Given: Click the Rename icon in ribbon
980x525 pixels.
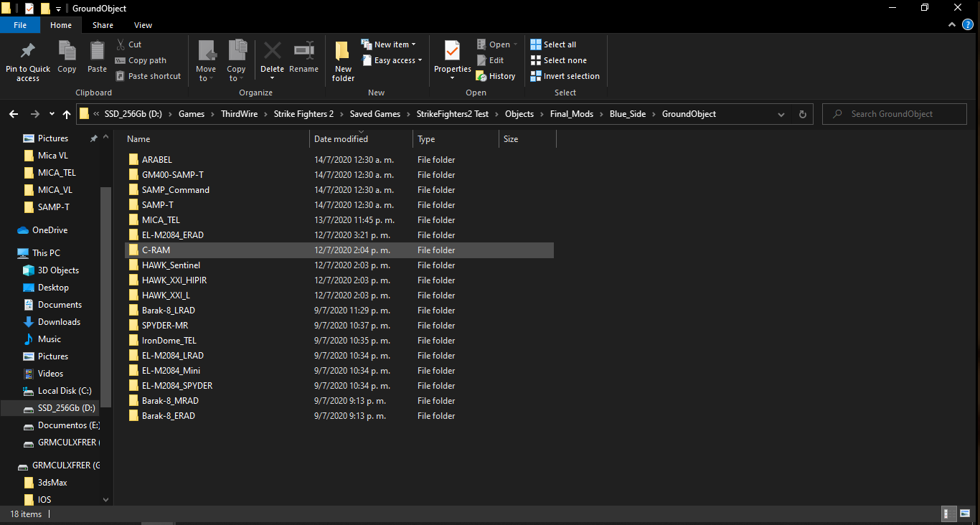Looking at the screenshot, I should click(303, 51).
